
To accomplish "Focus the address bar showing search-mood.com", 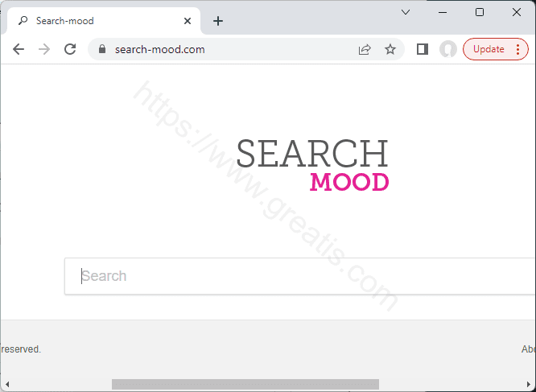I will click(x=225, y=49).
